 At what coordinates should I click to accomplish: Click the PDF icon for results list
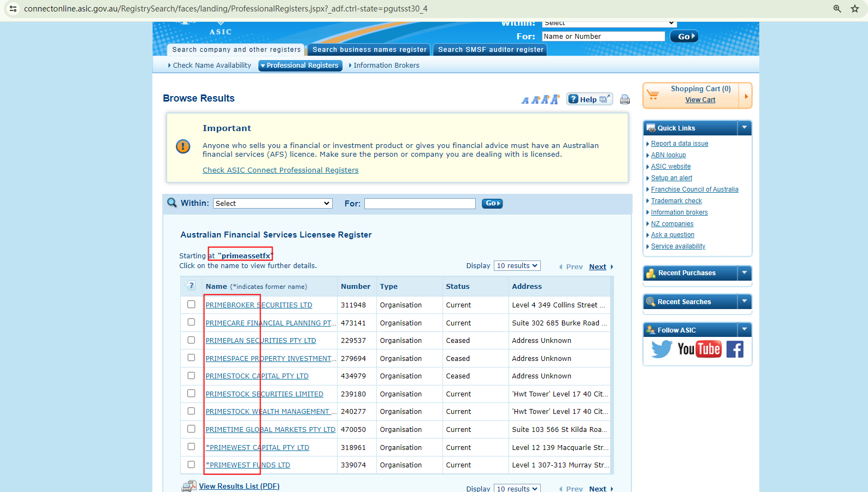189,486
